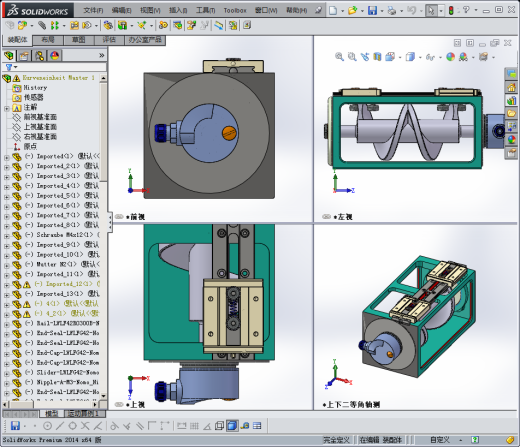Open the Section View icon in view toolbar
The width and height of the screenshot is (520, 447).
pyautogui.click(x=377, y=57)
